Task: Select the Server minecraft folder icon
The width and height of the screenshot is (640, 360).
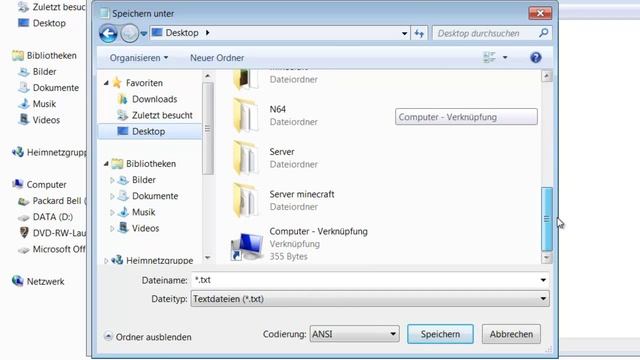Action: coord(245,200)
